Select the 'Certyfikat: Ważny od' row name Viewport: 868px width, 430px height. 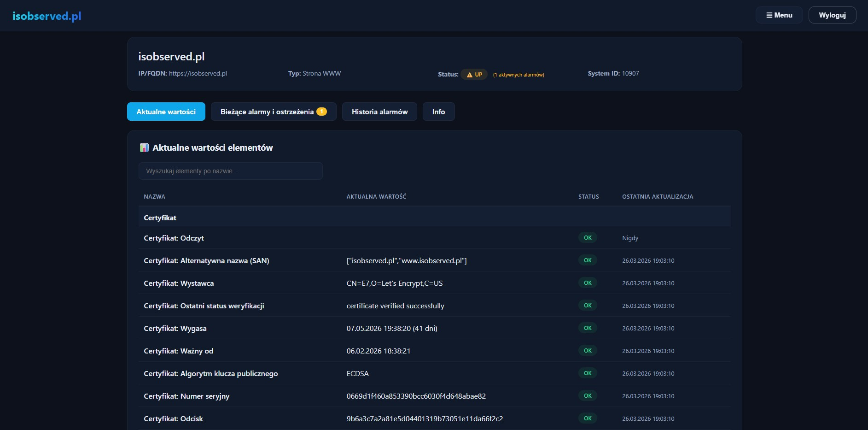tap(178, 351)
